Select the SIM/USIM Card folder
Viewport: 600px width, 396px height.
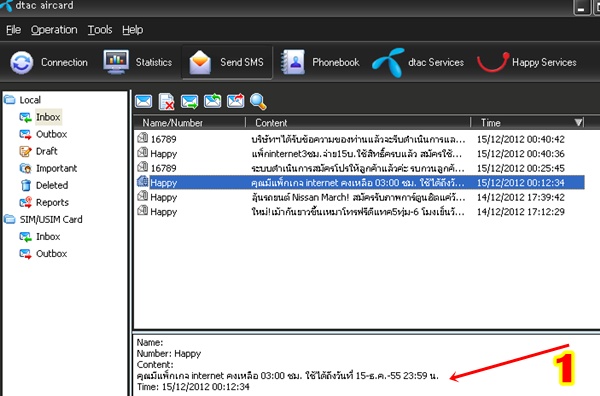[51, 220]
